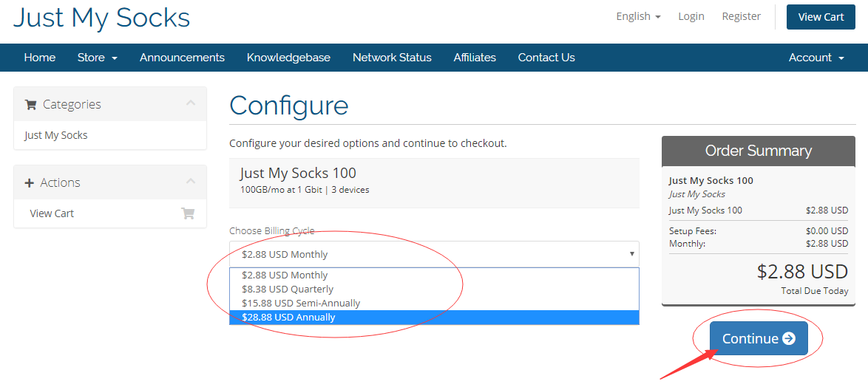Screen dimensions: 868x387
Task: Go to the Knowledgebase menu item
Action: pyautogui.click(x=288, y=58)
